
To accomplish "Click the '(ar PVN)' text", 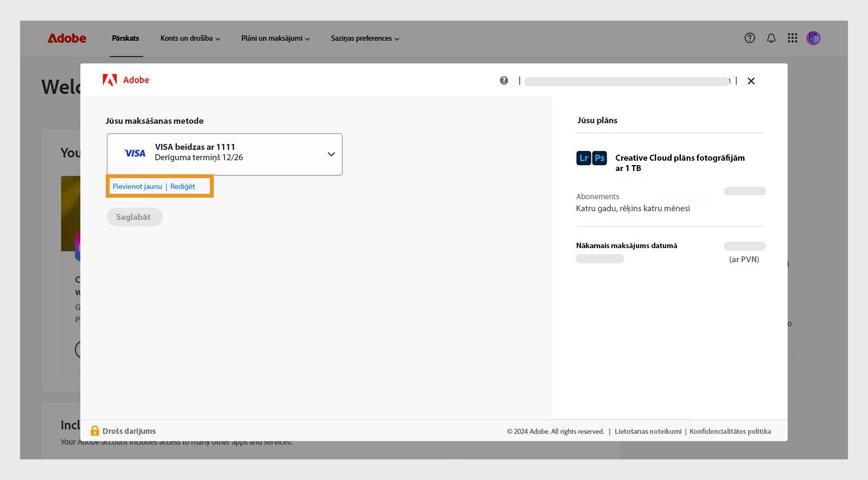I will pyautogui.click(x=744, y=260).
